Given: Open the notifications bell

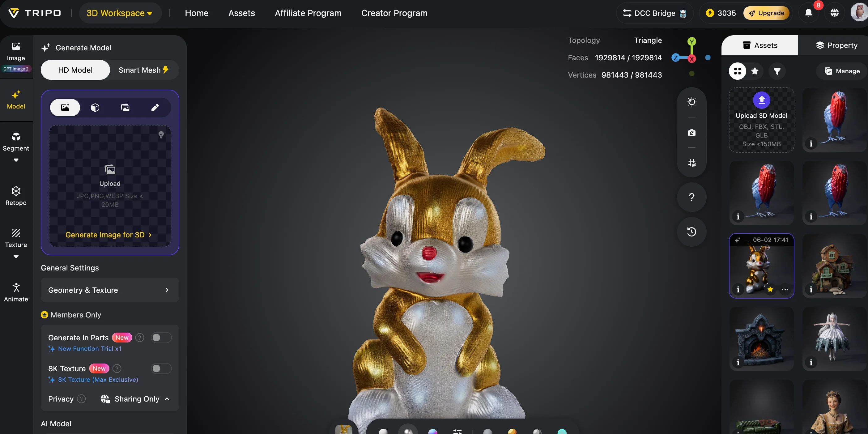Looking at the screenshot, I should 808,13.
